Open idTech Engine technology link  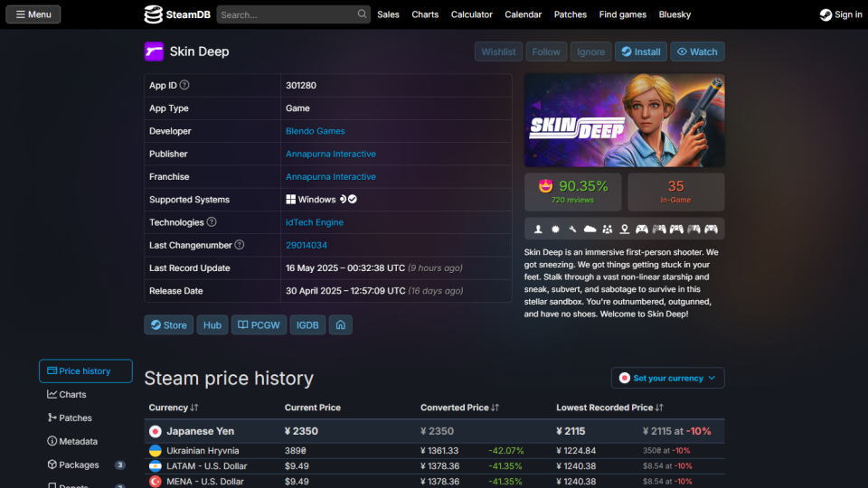pos(315,222)
